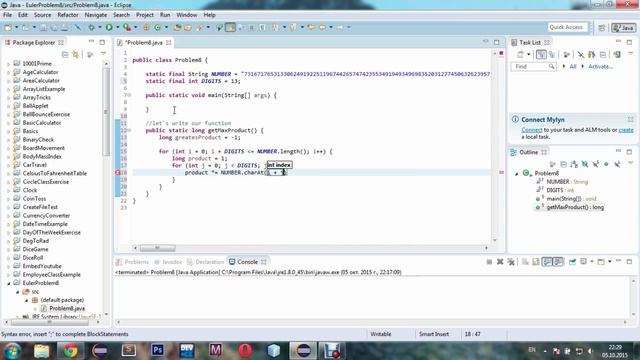Select getMaxProduct() : long in Outline
This screenshot has width=640, height=360.
pos(575,207)
